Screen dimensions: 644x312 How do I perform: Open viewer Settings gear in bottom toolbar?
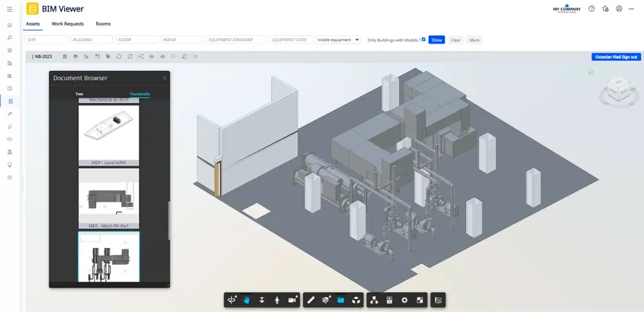click(404, 300)
